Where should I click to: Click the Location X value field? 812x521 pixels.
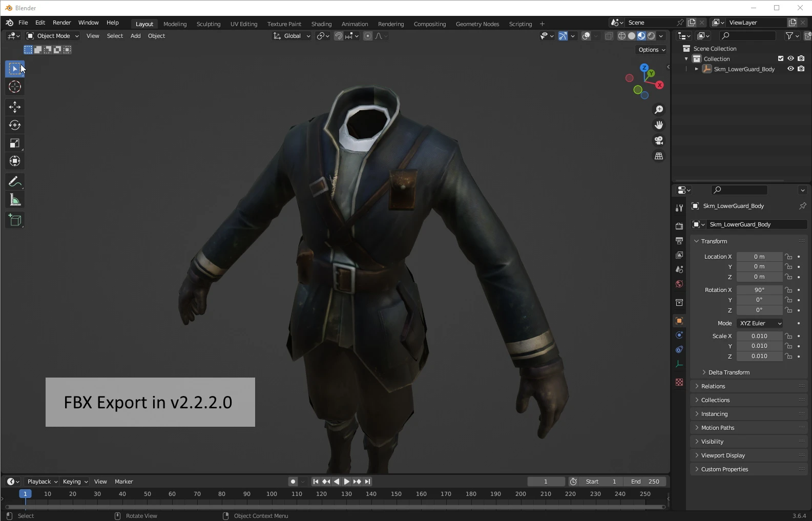(x=759, y=257)
